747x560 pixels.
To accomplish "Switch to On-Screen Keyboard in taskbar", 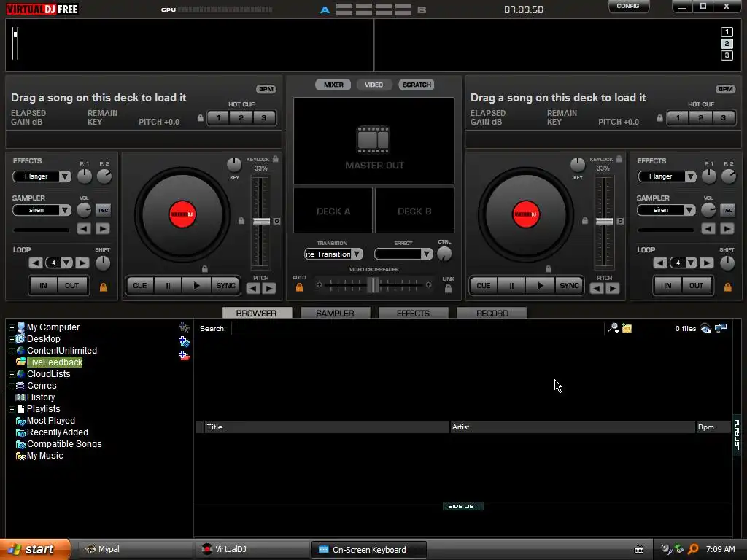I will 368,550.
